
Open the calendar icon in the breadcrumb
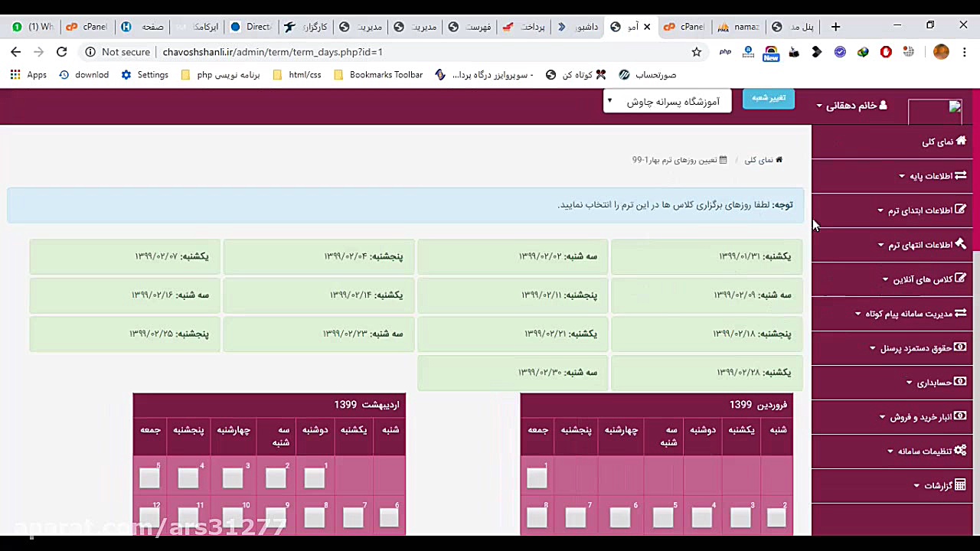click(722, 159)
